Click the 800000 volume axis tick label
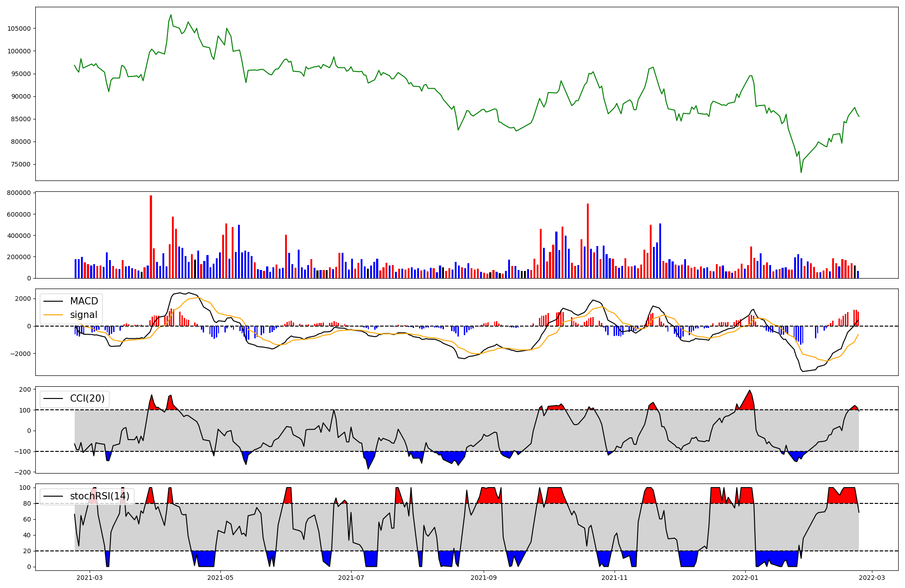The width and height of the screenshot is (905, 588). point(19,193)
